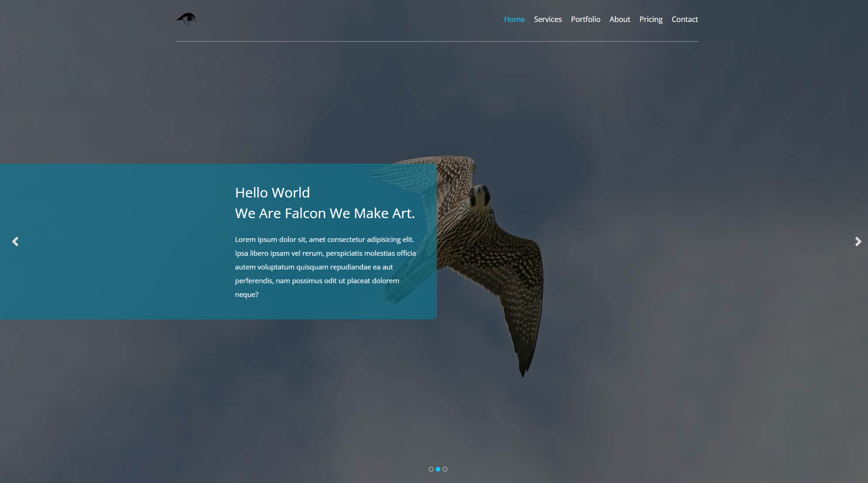
Task: Advance to next slide with right arrow
Action: tap(858, 241)
